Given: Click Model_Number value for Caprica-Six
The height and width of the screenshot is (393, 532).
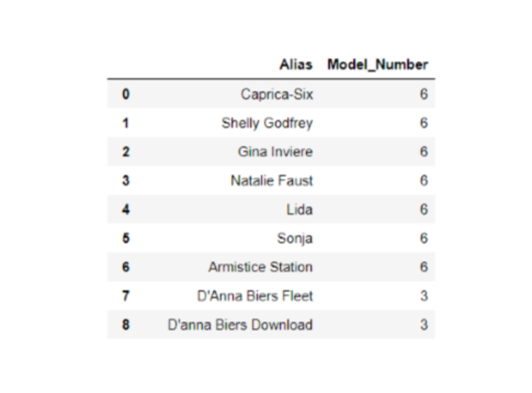Looking at the screenshot, I should pyautogui.click(x=423, y=94).
